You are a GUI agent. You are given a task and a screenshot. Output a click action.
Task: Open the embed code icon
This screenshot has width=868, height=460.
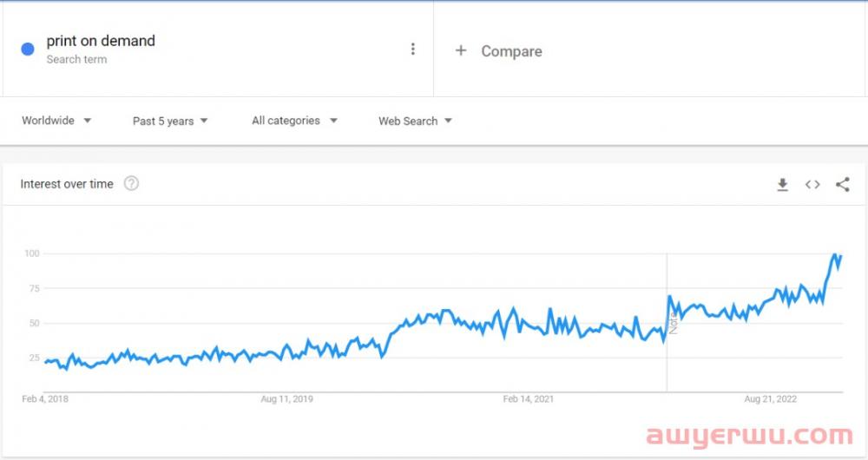[812, 184]
